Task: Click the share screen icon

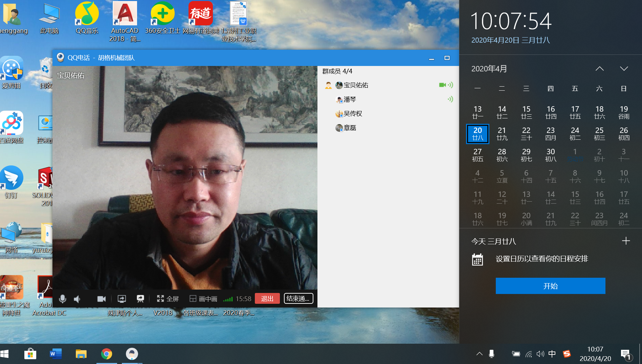Action: pyautogui.click(x=121, y=299)
